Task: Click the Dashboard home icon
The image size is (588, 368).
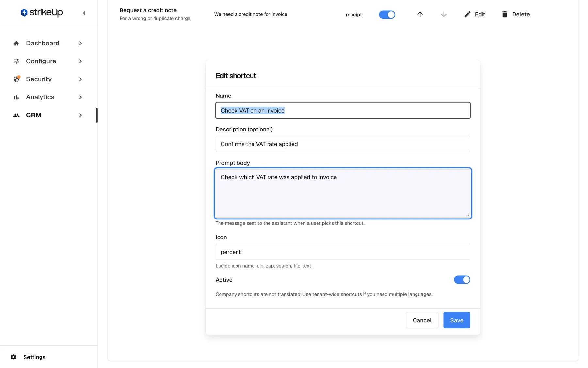Action: [16, 43]
